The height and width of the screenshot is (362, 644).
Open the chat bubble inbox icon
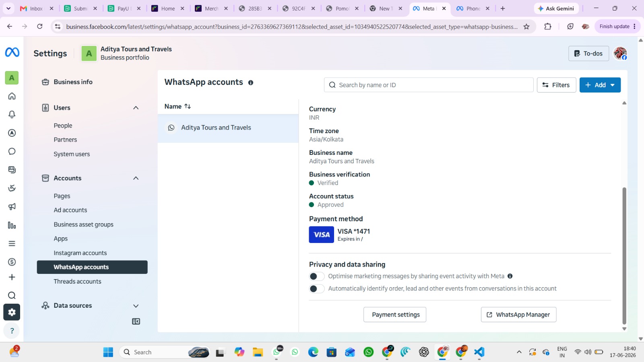tap(12, 151)
